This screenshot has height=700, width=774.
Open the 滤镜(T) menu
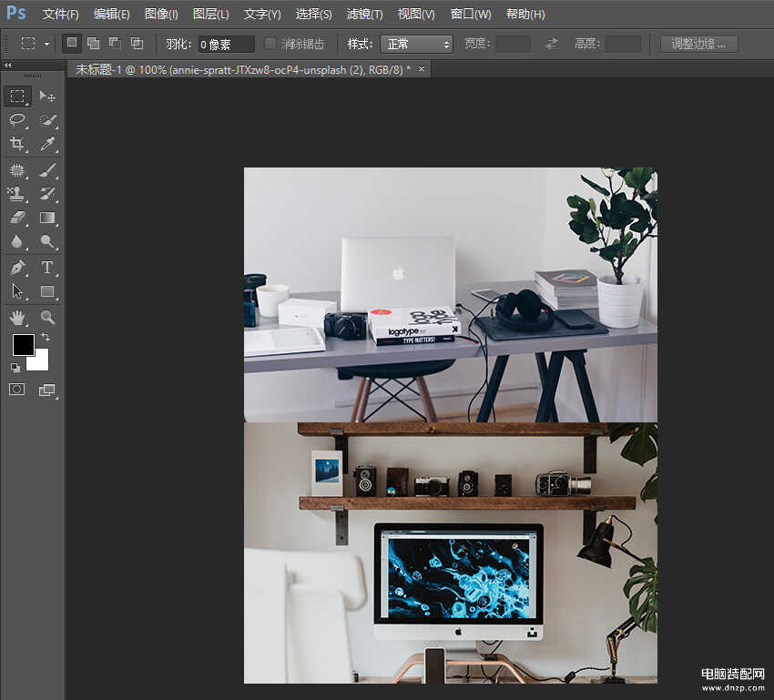(x=364, y=15)
